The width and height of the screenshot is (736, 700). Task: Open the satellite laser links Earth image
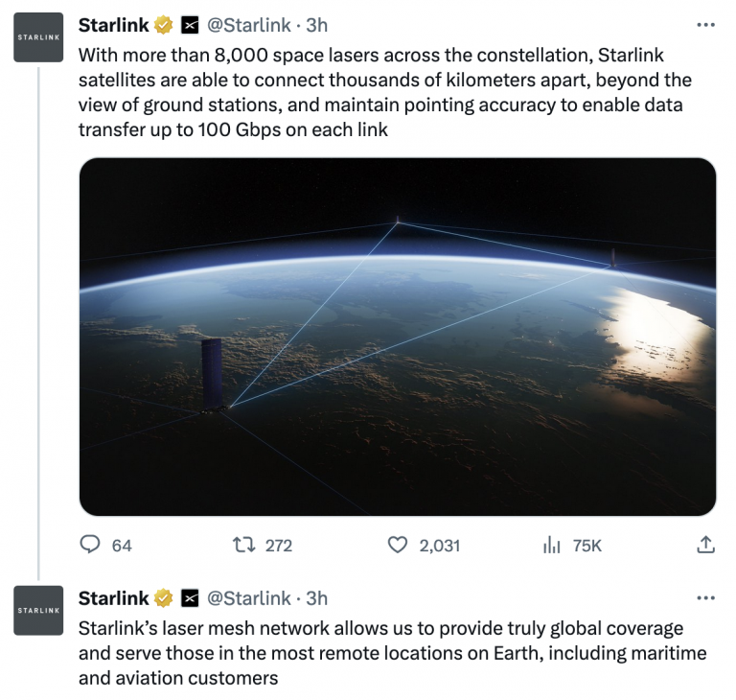click(397, 337)
